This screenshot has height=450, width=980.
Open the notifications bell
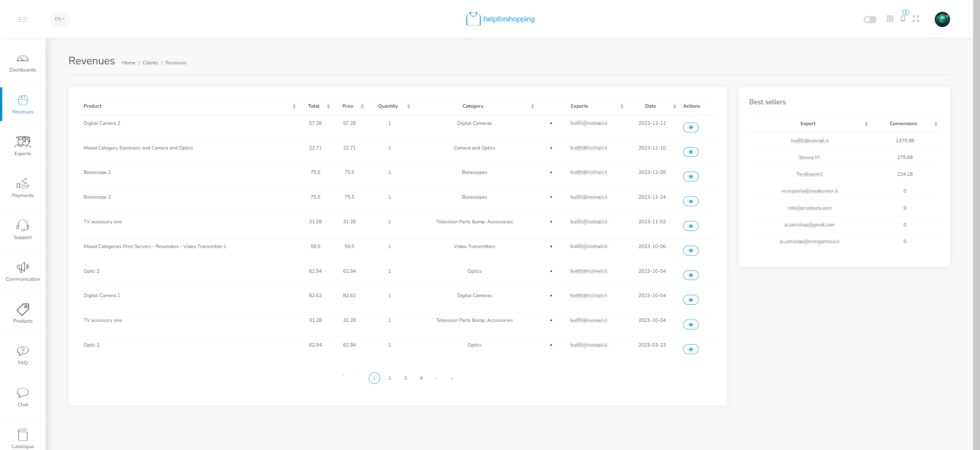tap(903, 19)
